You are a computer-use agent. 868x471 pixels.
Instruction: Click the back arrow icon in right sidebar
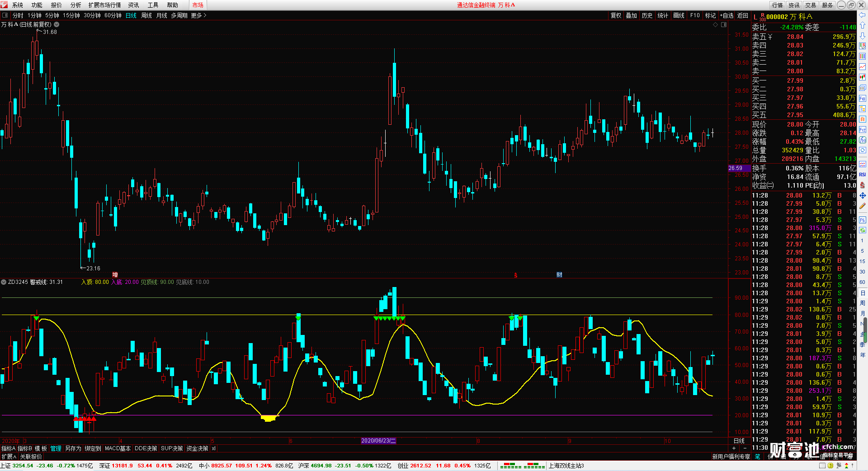863,15
